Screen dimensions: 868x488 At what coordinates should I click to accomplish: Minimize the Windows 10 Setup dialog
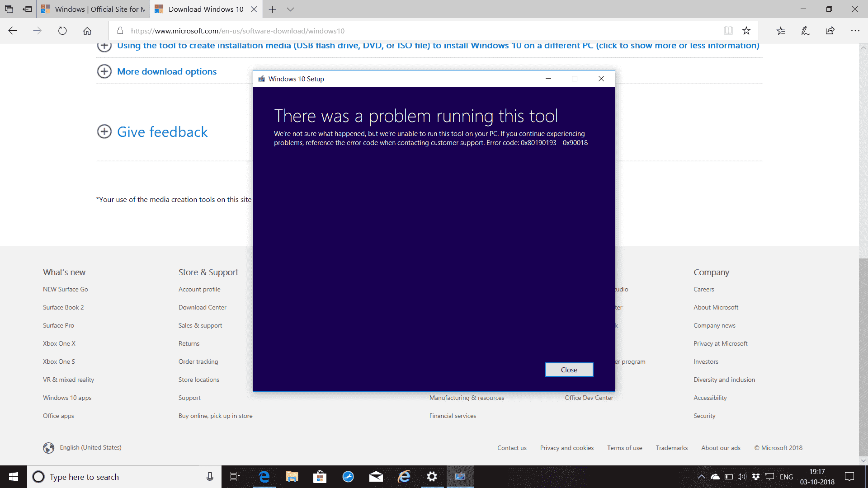[x=548, y=79]
